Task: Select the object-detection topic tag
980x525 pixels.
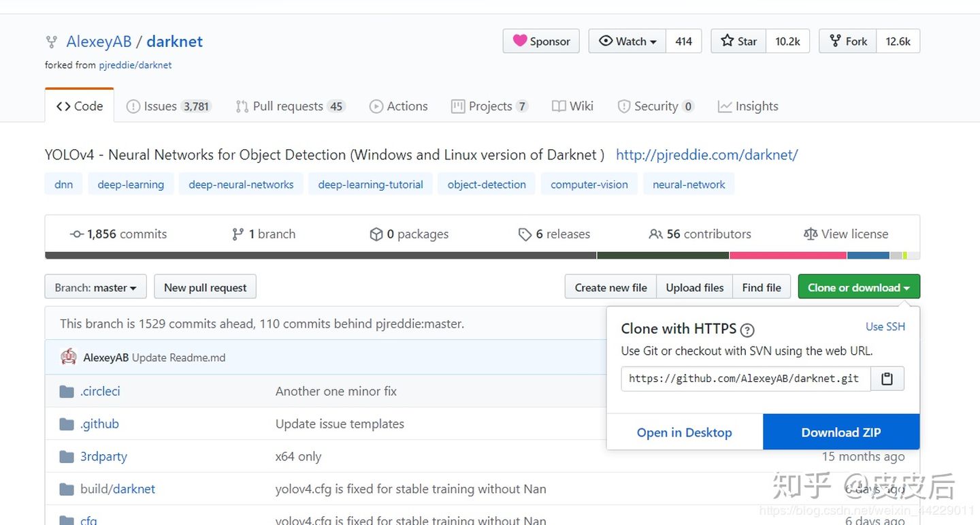Action: (487, 185)
